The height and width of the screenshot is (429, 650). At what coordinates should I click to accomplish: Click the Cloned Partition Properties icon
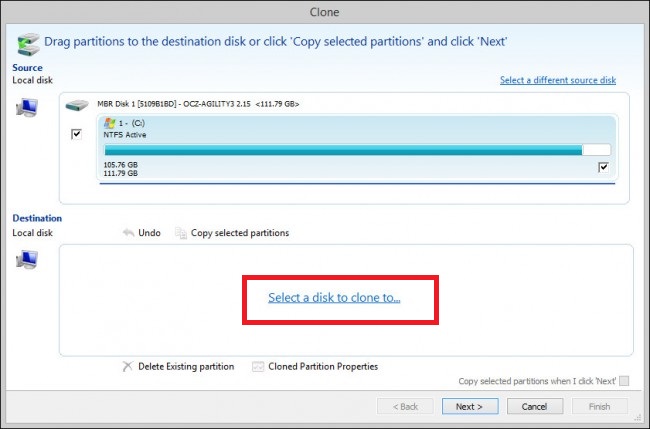[x=259, y=367]
